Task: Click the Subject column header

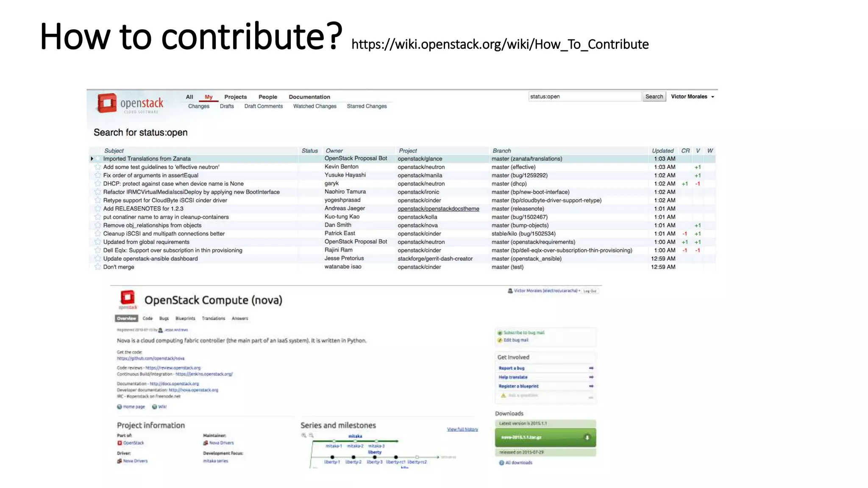Action: [114, 151]
